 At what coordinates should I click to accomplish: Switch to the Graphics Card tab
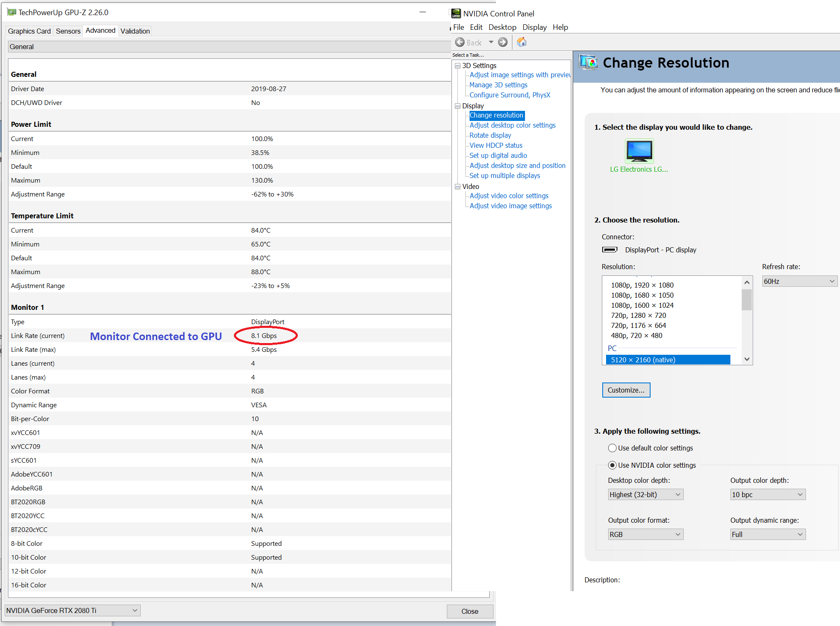pyautogui.click(x=29, y=31)
